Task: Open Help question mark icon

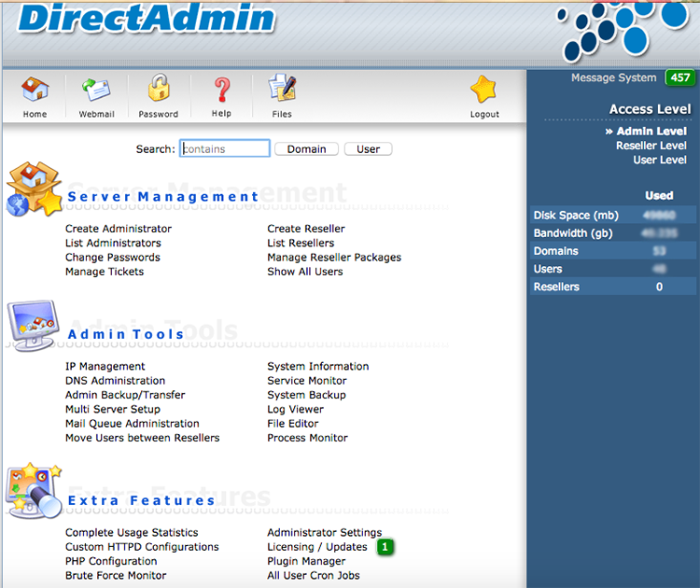Action: pos(221,90)
